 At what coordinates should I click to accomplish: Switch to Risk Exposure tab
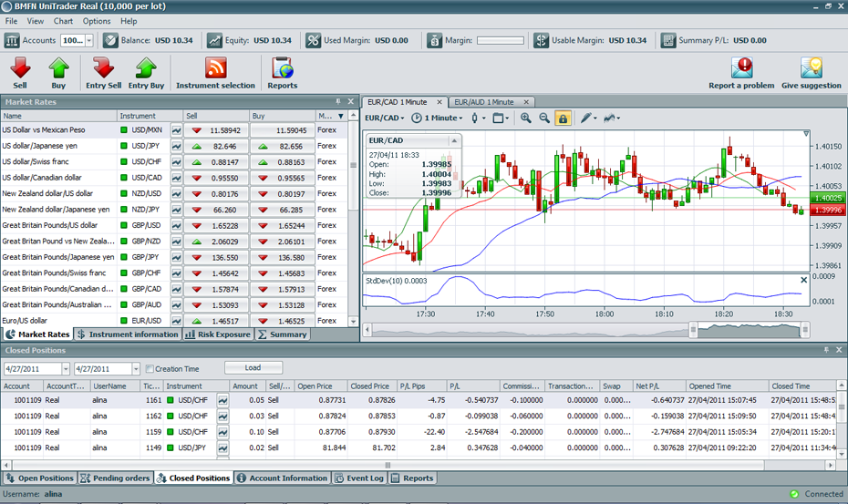219,334
